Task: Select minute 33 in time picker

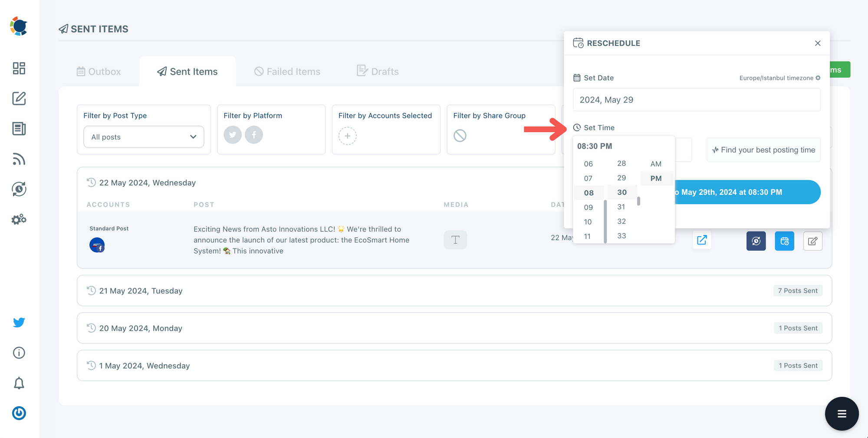Action: [622, 236]
